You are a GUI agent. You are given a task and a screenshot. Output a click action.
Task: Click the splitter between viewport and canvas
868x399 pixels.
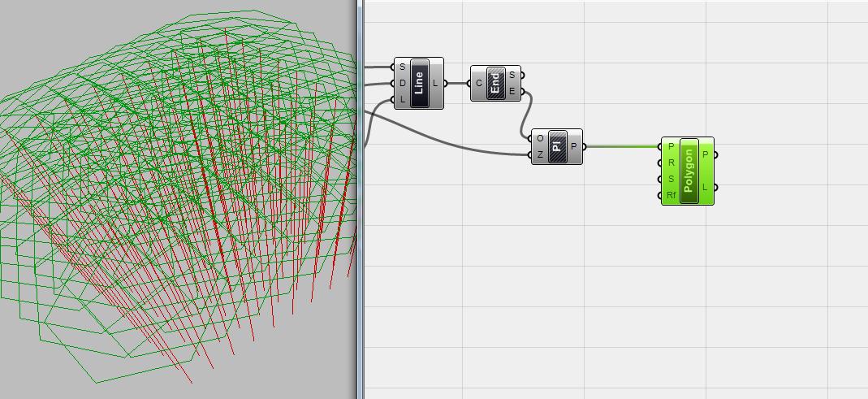point(361,200)
